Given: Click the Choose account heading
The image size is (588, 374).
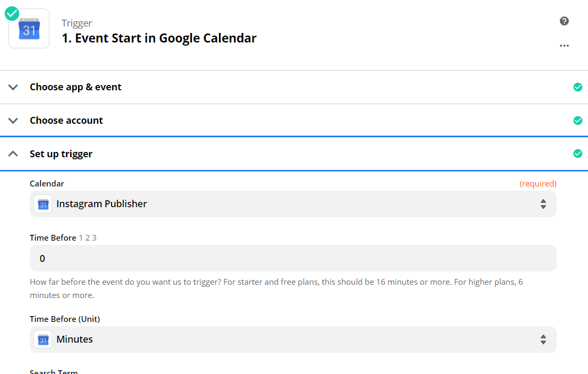Looking at the screenshot, I should pos(66,121).
